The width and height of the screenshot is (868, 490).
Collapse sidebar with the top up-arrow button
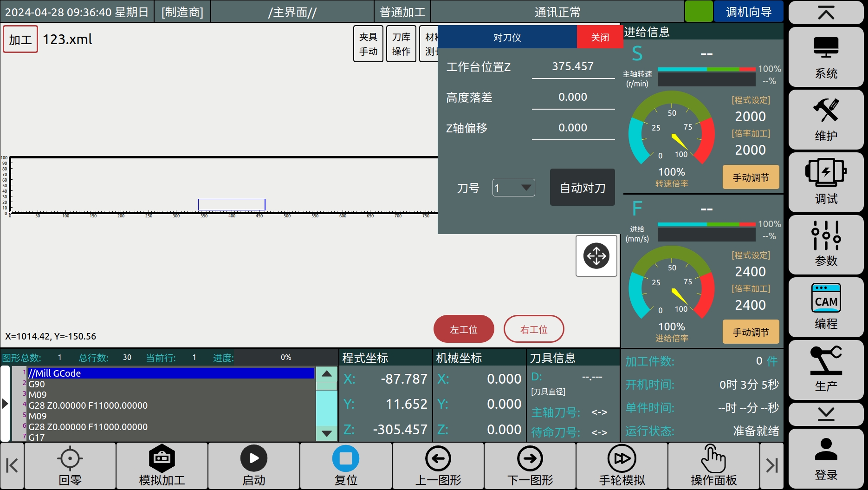coord(826,13)
